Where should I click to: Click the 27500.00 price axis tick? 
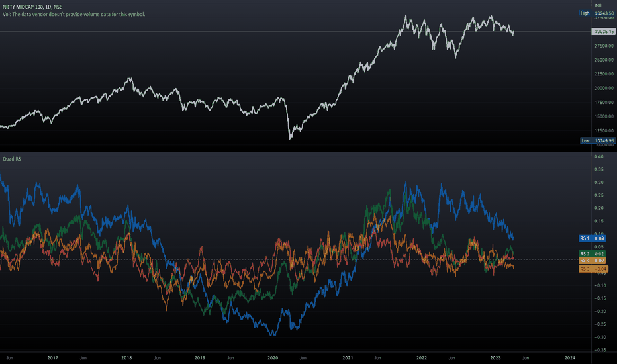click(604, 46)
